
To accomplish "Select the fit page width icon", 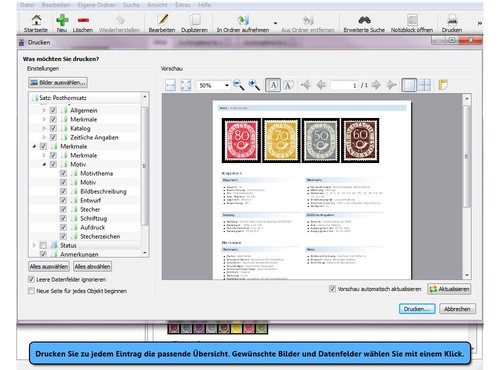I will click(170, 85).
